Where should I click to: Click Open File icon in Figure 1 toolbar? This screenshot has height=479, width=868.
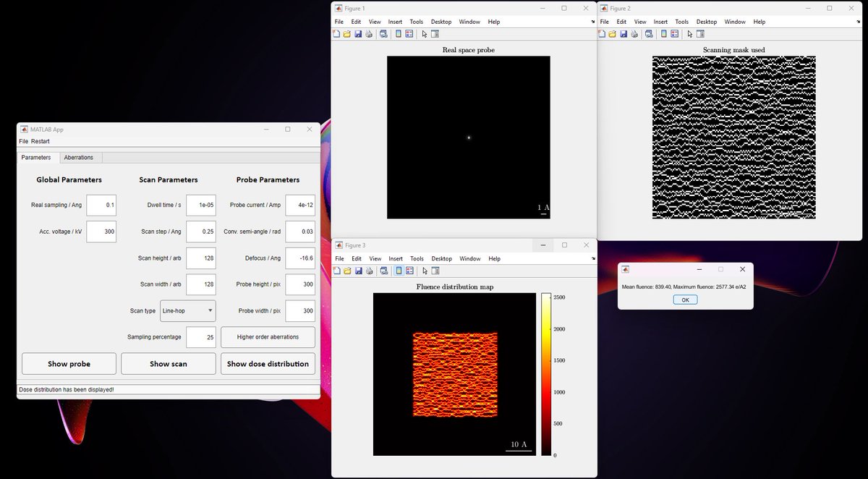coord(346,33)
